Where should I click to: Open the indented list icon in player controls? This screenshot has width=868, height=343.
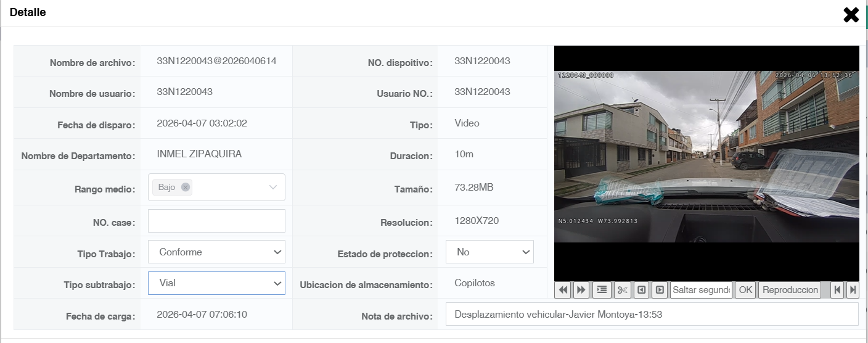tap(602, 290)
